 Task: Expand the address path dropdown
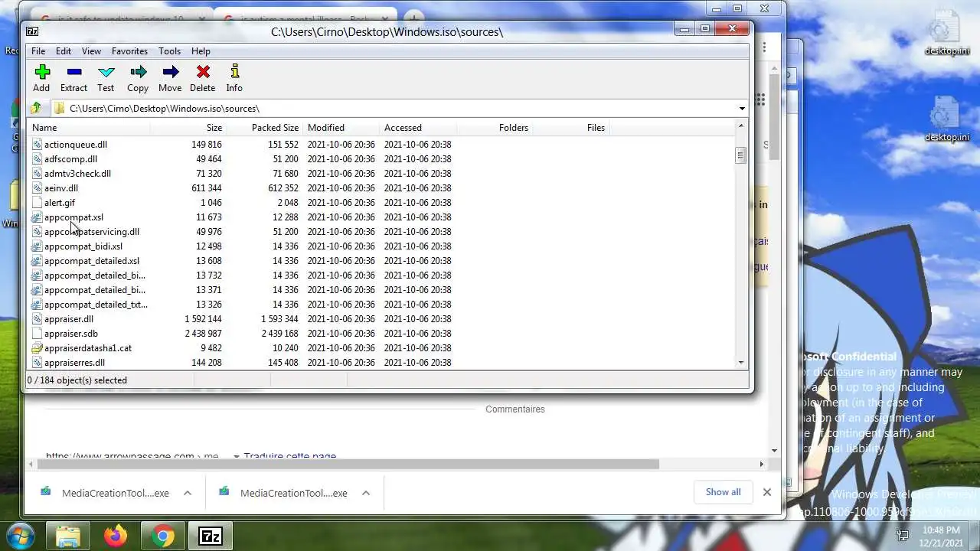point(741,109)
